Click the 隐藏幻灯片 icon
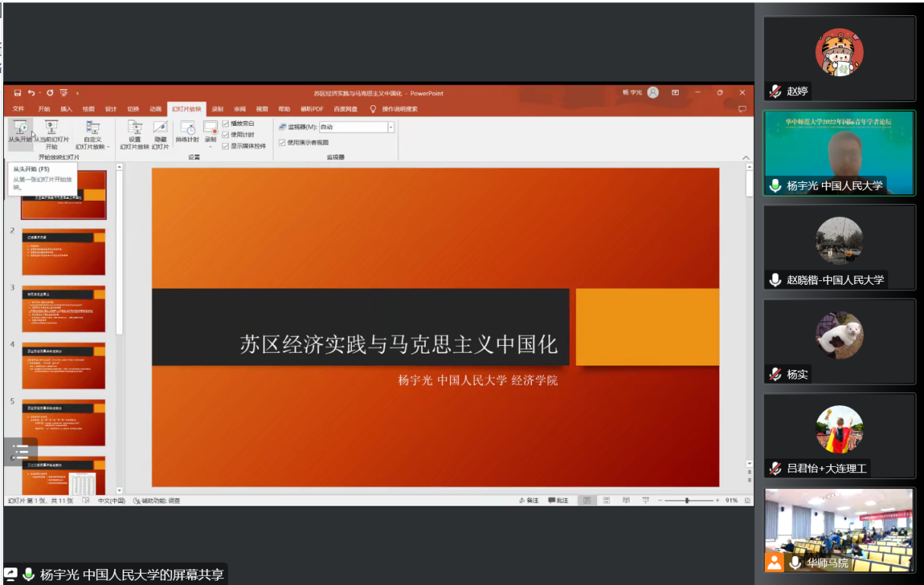The height and width of the screenshot is (585, 924). click(x=160, y=128)
